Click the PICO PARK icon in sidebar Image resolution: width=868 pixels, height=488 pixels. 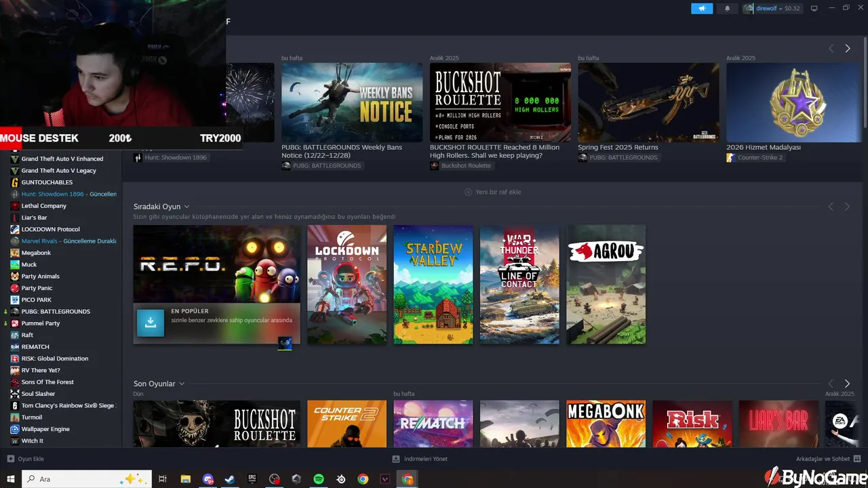[15, 300]
